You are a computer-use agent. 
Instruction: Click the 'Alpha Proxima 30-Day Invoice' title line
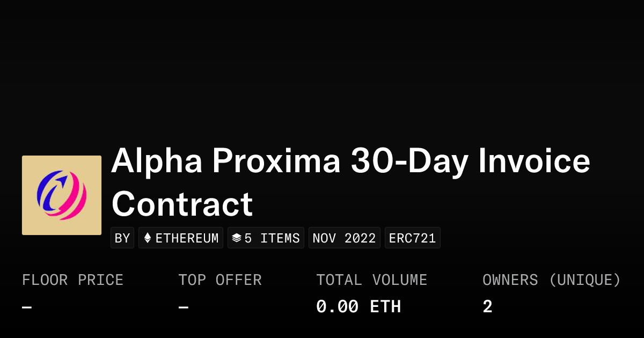(350, 160)
